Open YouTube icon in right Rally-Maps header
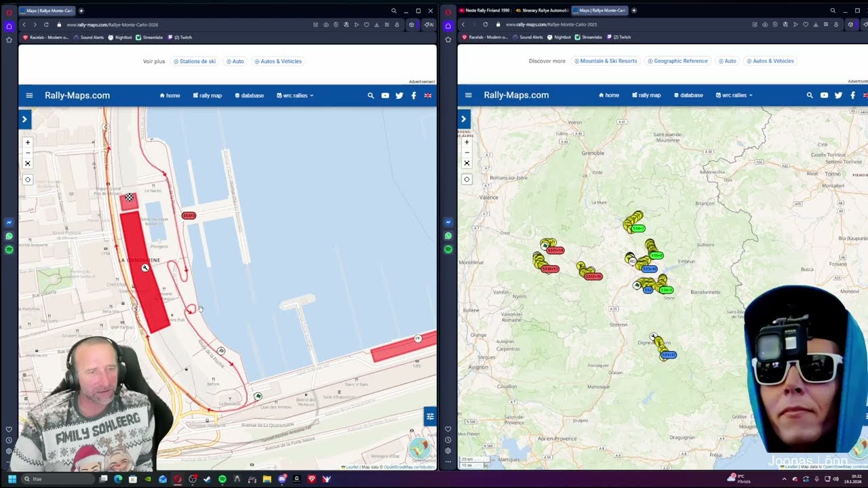This screenshot has height=488, width=868. [824, 96]
